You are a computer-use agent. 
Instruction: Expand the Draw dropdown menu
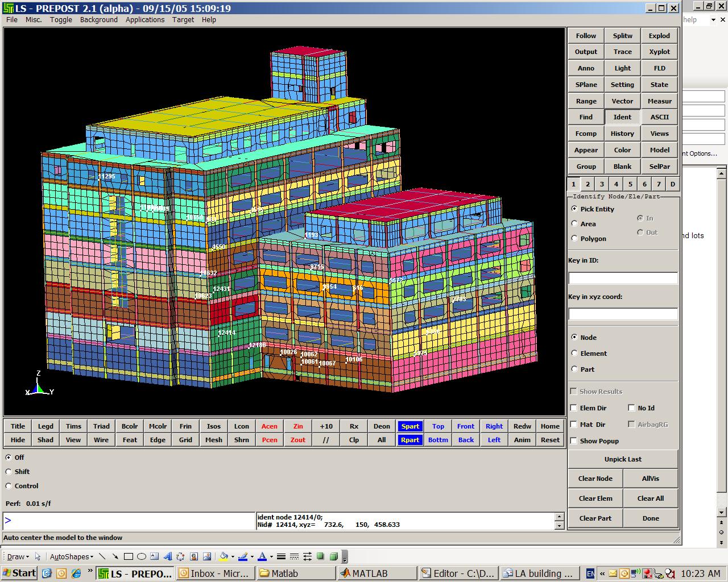(17, 556)
